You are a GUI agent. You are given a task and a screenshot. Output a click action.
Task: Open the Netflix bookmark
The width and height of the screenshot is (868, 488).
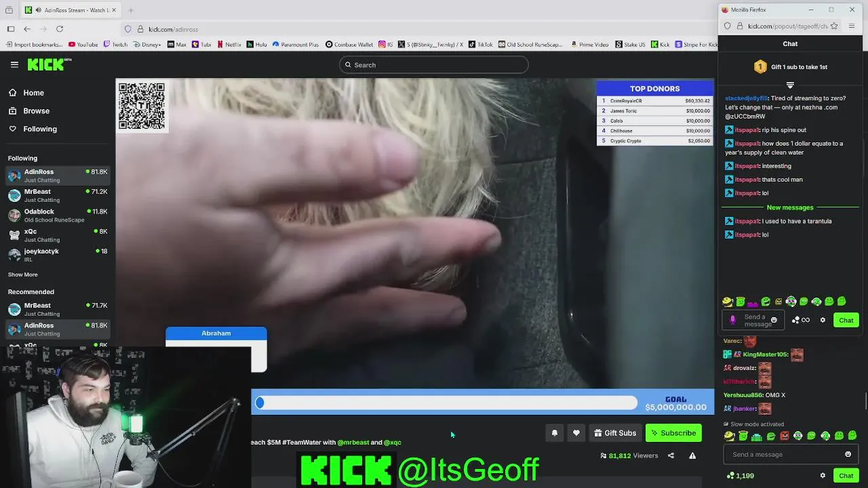229,45
